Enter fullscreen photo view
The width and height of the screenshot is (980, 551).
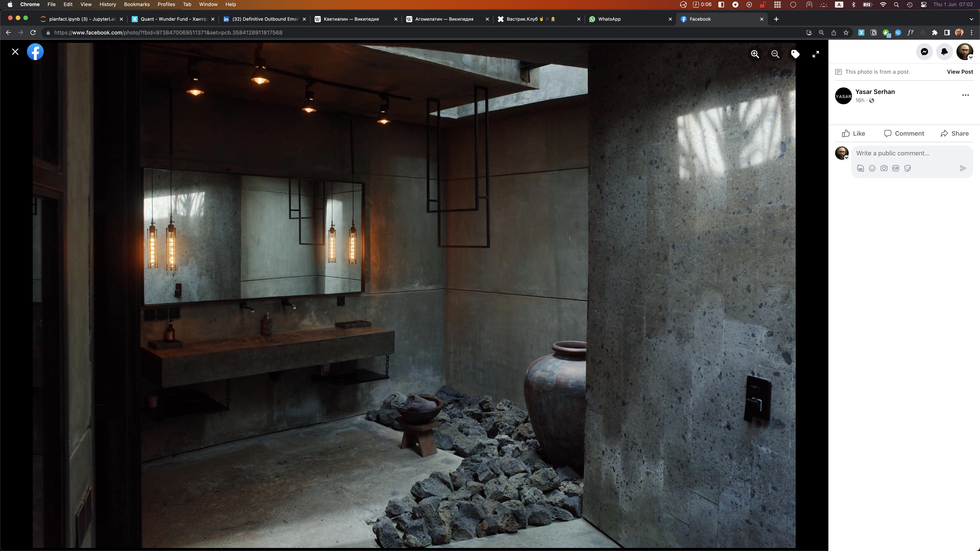click(815, 54)
